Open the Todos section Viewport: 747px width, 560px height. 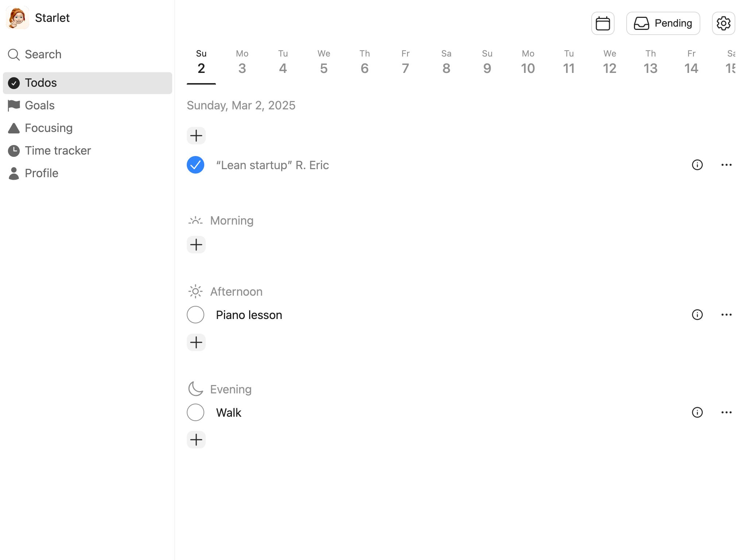coord(88,83)
